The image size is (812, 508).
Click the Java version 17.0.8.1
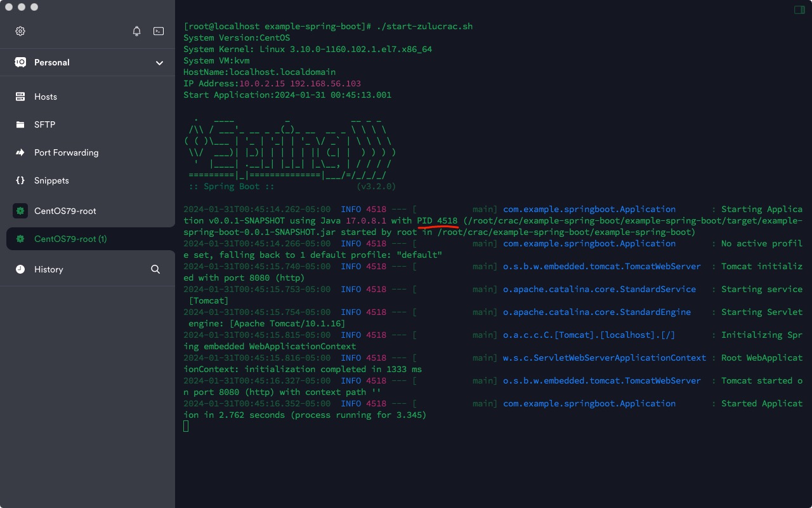click(366, 221)
